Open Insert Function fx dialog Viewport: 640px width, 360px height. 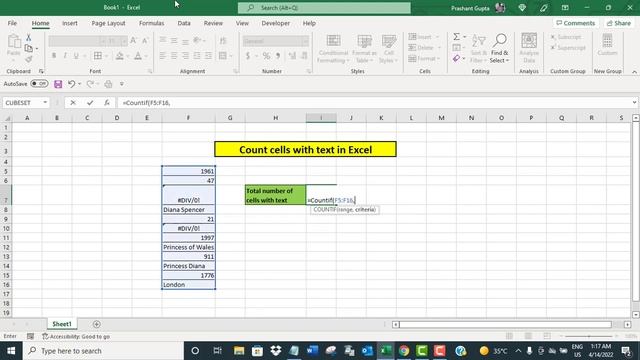point(107,103)
